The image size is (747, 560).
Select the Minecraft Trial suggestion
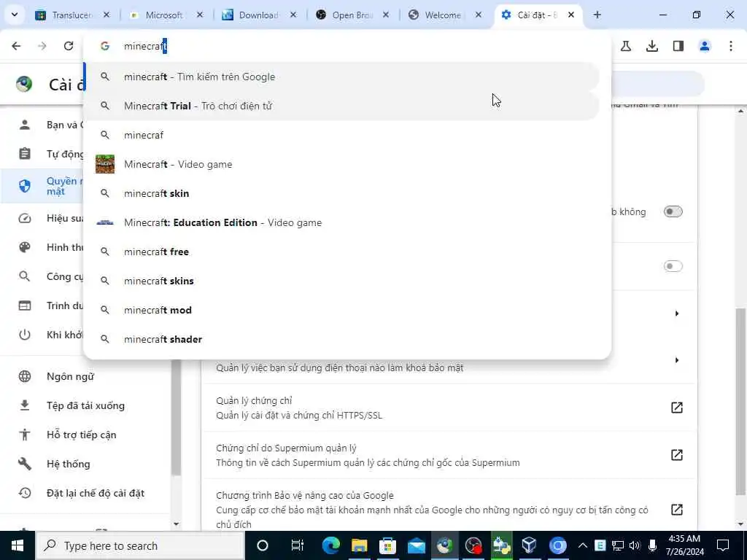(342, 106)
